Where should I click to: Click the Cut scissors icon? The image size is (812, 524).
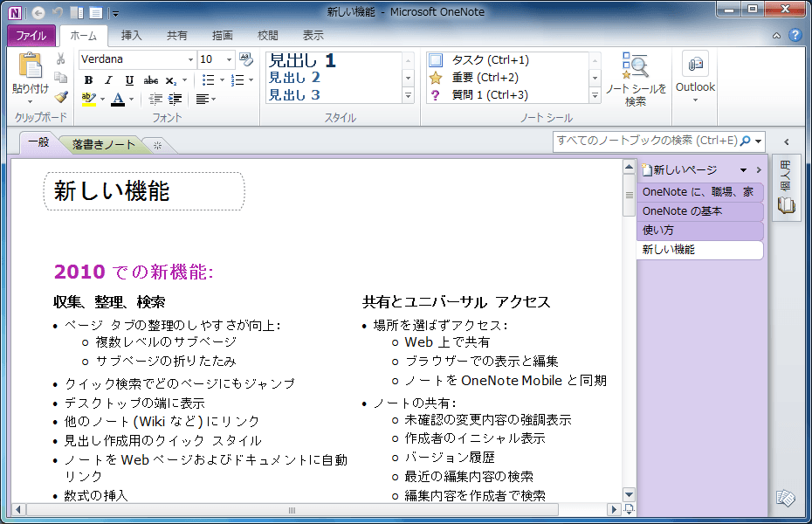[x=61, y=59]
